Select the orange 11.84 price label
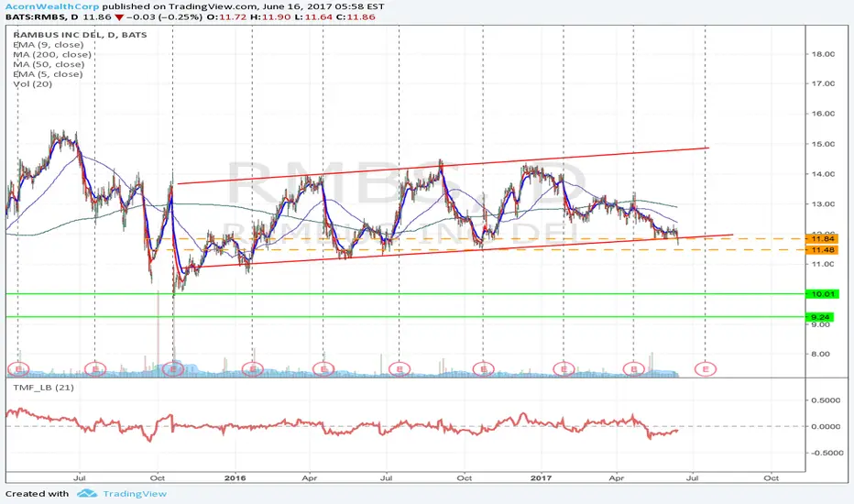The image size is (854, 504). pyautogui.click(x=822, y=238)
